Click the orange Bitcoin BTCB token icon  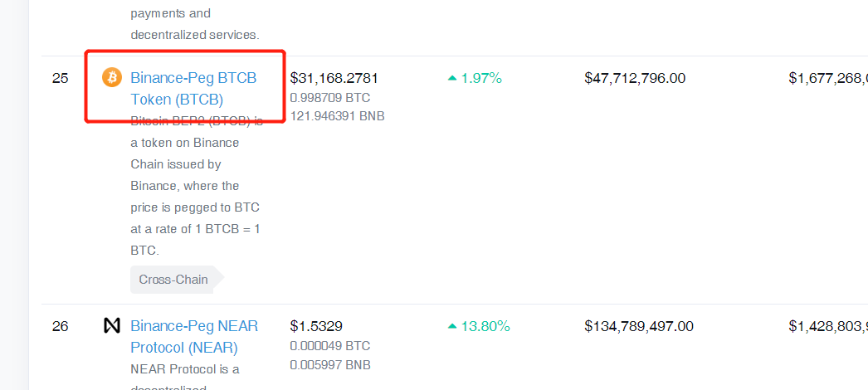point(111,78)
